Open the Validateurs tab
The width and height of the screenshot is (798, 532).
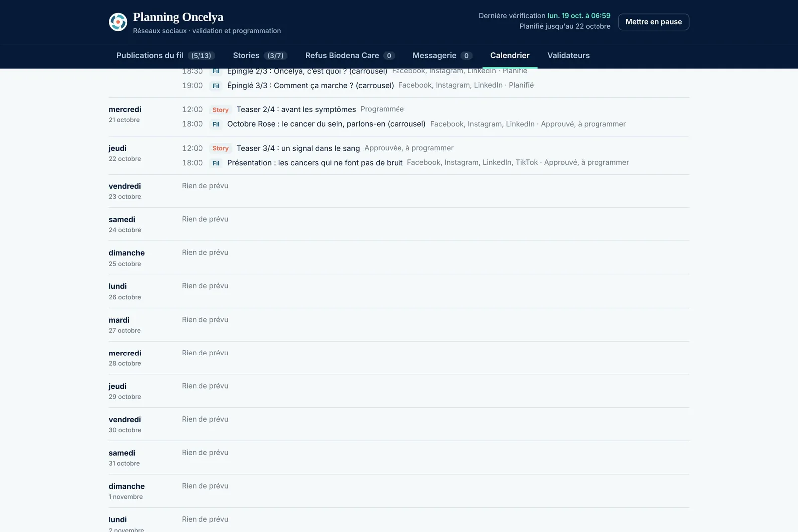[568, 56]
